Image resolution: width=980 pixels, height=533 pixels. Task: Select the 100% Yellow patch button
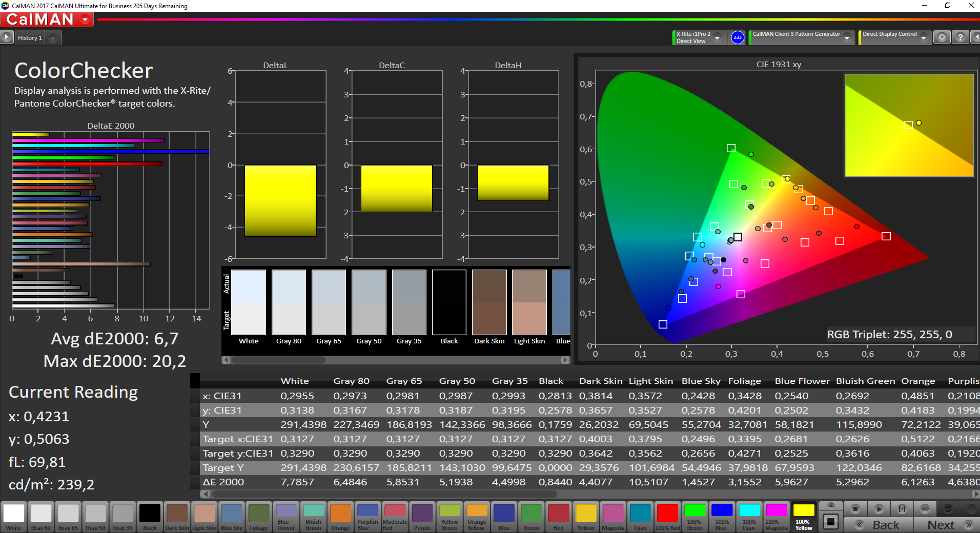(x=804, y=517)
